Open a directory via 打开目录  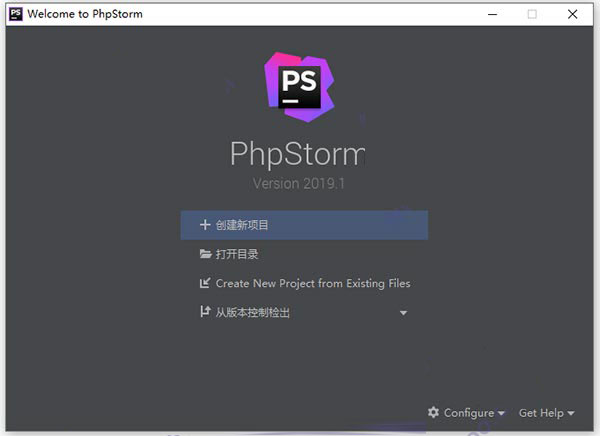coord(237,254)
